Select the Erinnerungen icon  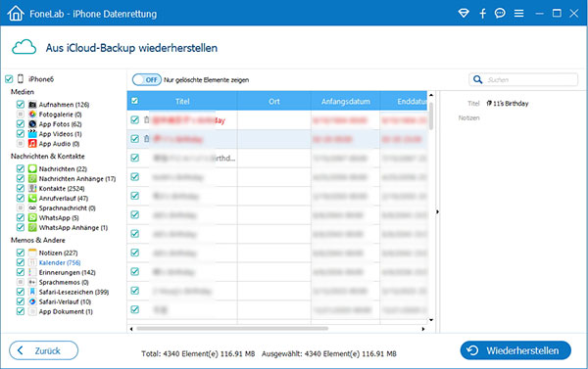pyautogui.click(x=32, y=272)
